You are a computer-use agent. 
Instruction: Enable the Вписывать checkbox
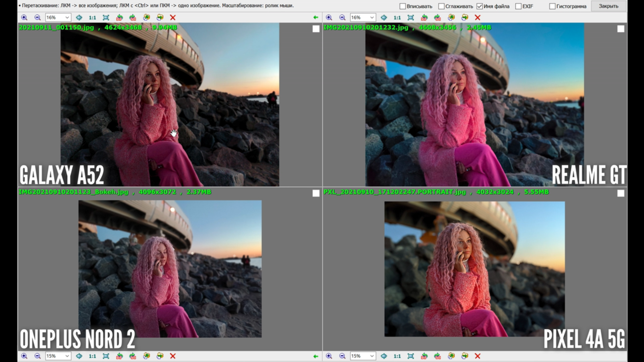[403, 6]
